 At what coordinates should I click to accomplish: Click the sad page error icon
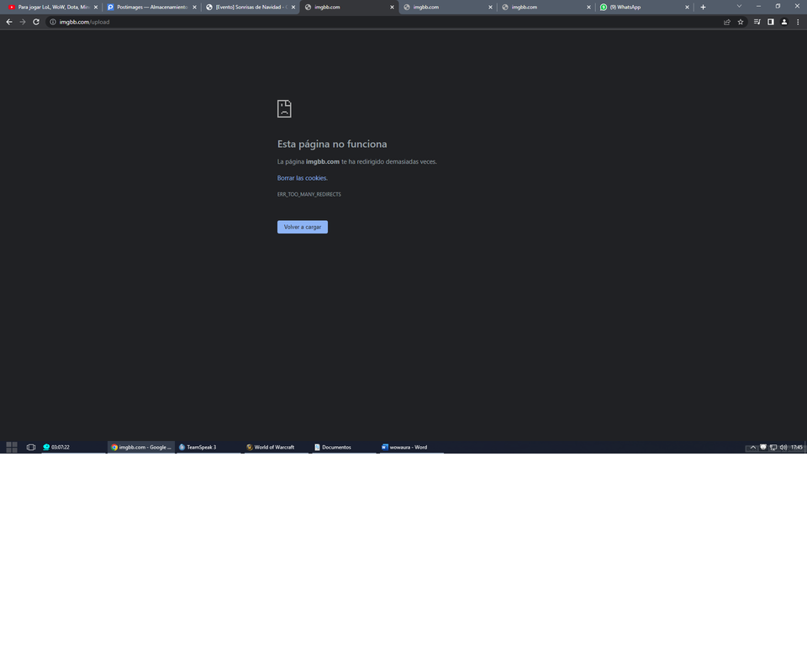[284, 108]
